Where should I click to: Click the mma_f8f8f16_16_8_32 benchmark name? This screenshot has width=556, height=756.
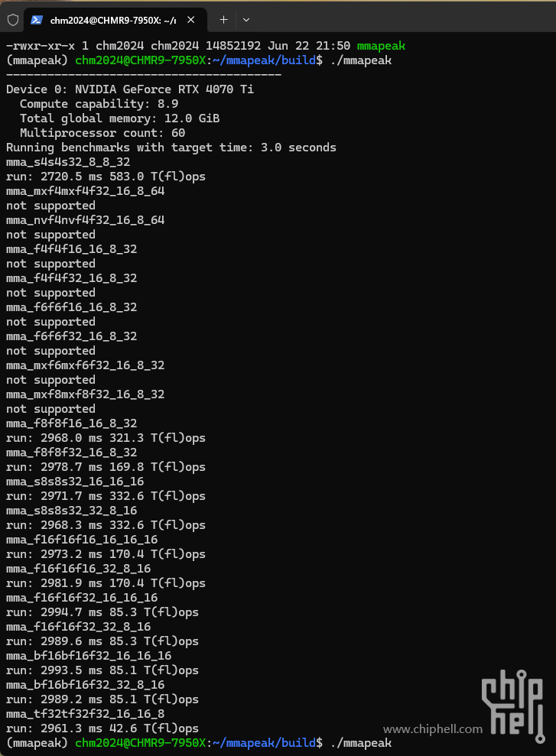coord(71,423)
